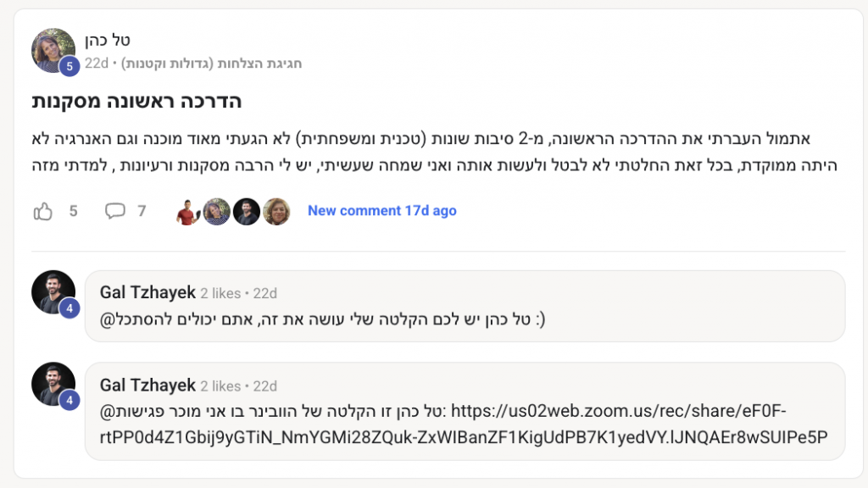The width and height of the screenshot is (868, 488).
Task: View '2 likes' on the second comment
Action: [220, 386]
